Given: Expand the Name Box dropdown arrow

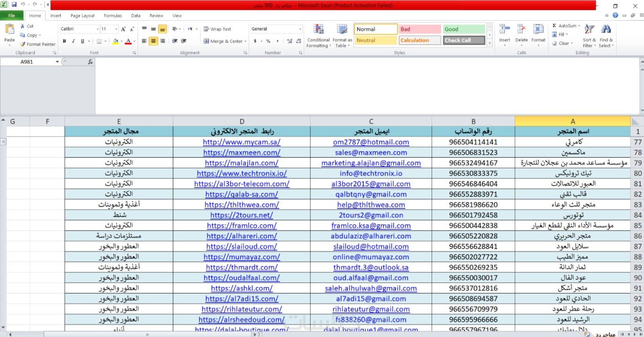Looking at the screenshot, I should point(57,62).
